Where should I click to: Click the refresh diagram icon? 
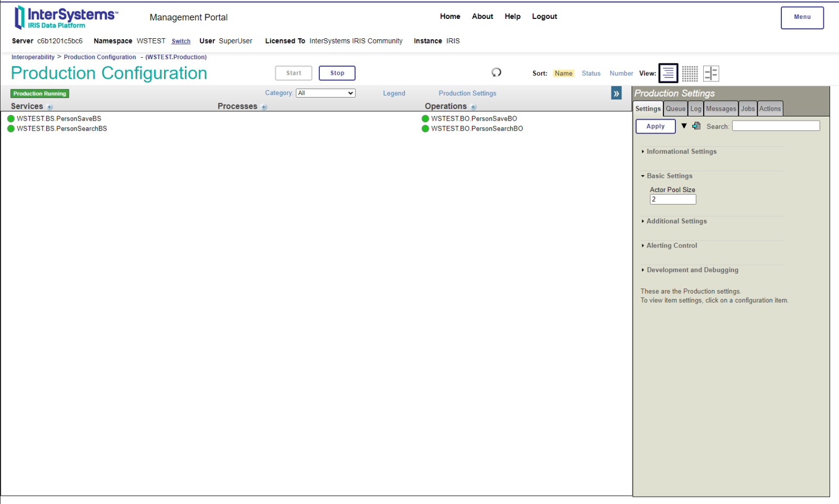click(x=496, y=72)
